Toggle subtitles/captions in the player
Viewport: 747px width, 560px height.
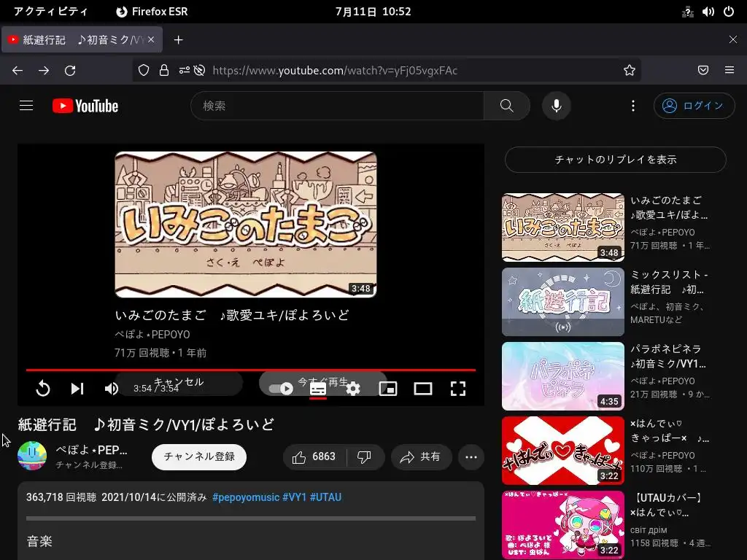click(x=318, y=389)
